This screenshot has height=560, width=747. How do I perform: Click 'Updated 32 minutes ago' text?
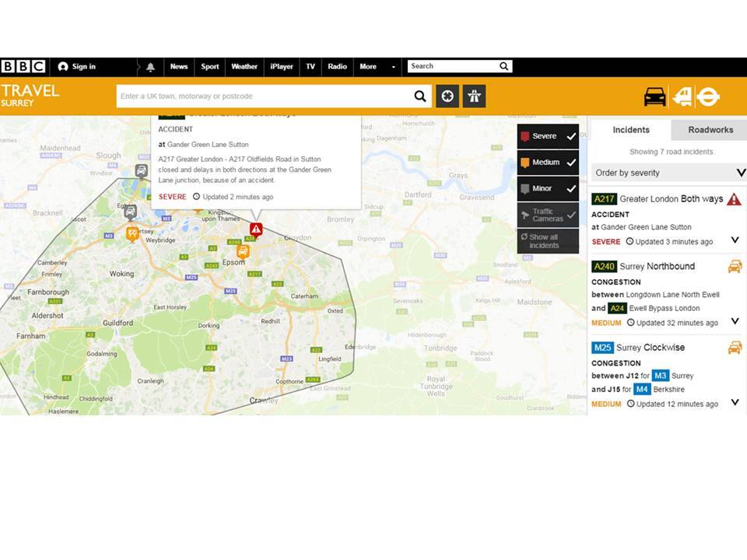(x=677, y=323)
